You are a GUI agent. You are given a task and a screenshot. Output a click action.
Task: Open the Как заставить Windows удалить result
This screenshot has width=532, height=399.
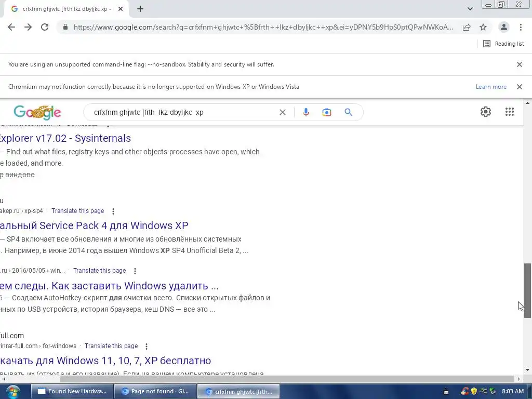point(109,286)
